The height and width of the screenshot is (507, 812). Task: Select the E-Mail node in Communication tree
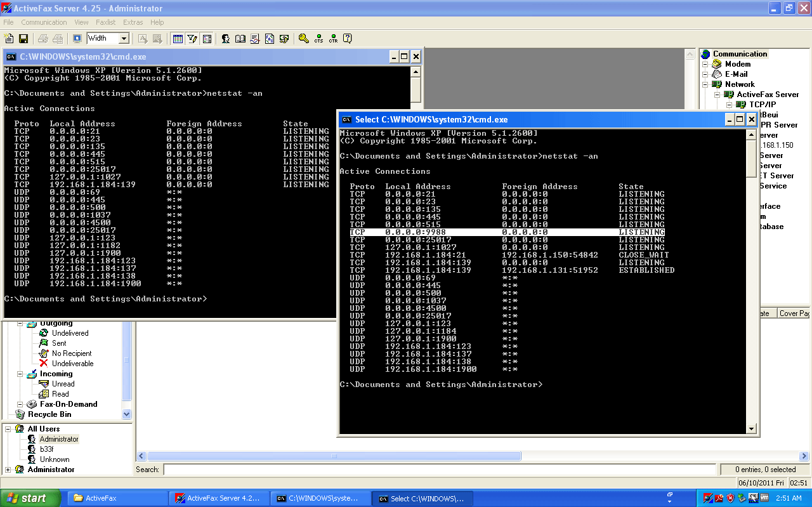[x=736, y=74]
